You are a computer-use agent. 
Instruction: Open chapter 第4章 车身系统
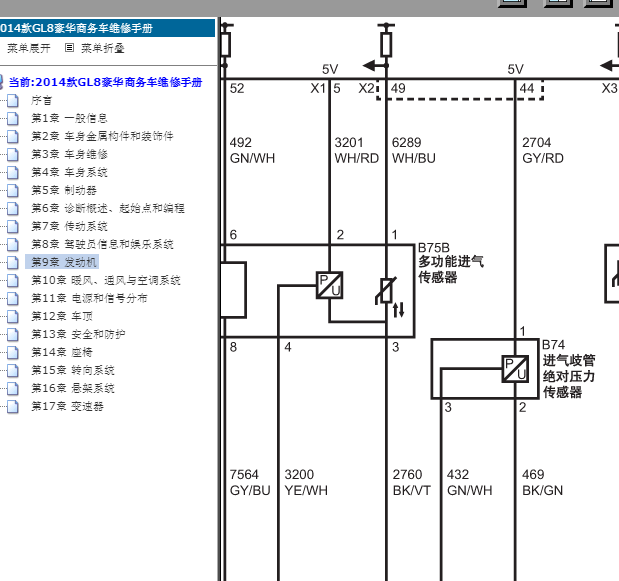click(x=69, y=172)
